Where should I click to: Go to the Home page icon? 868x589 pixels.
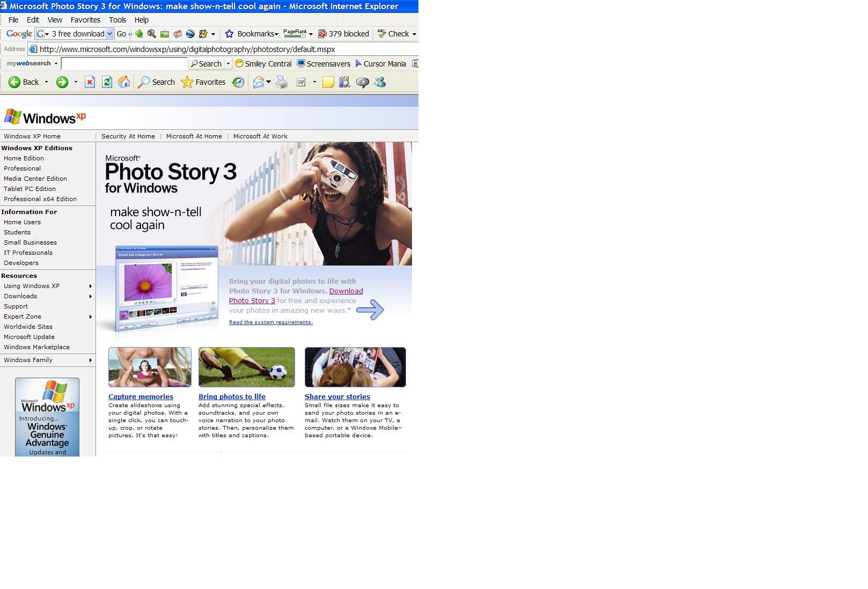[124, 82]
